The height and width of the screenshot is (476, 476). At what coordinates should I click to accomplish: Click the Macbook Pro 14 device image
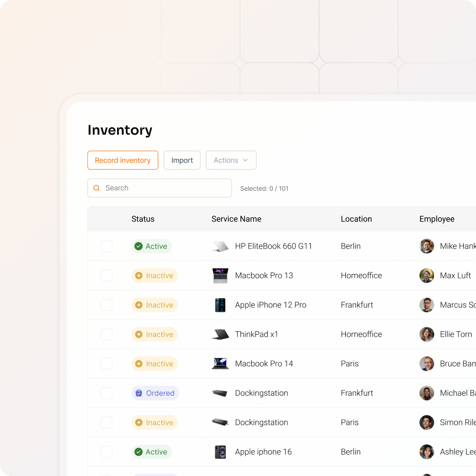(x=220, y=364)
